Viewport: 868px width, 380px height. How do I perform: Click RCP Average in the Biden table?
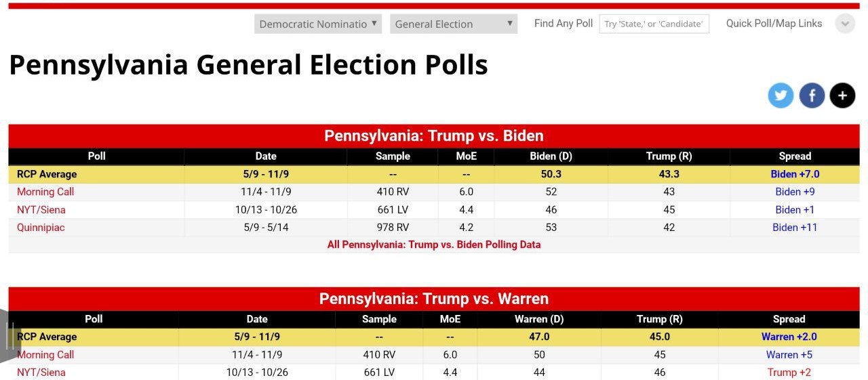[x=47, y=174]
